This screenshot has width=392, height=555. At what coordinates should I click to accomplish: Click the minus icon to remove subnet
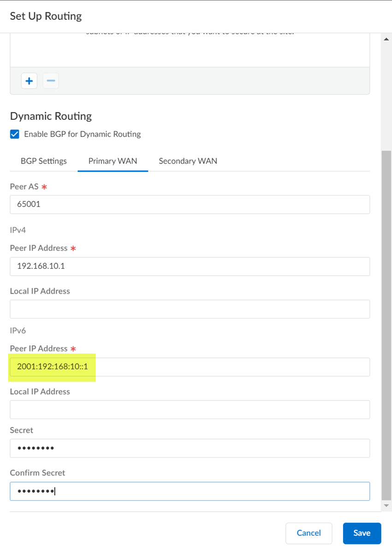click(x=51, y=81)
